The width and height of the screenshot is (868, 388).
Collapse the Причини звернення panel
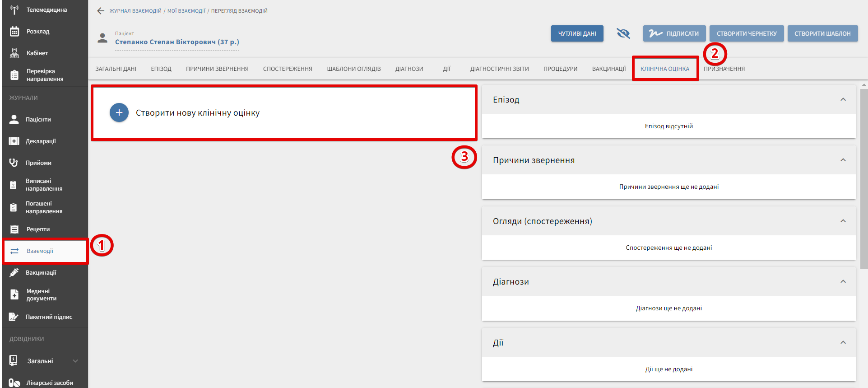[843, 160]
